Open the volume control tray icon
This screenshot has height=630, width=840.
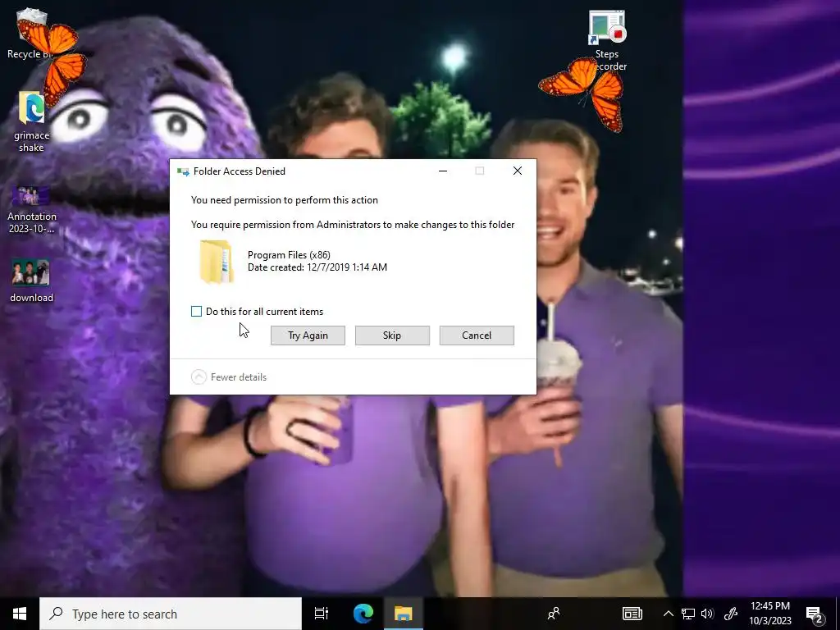pos(707,614)
